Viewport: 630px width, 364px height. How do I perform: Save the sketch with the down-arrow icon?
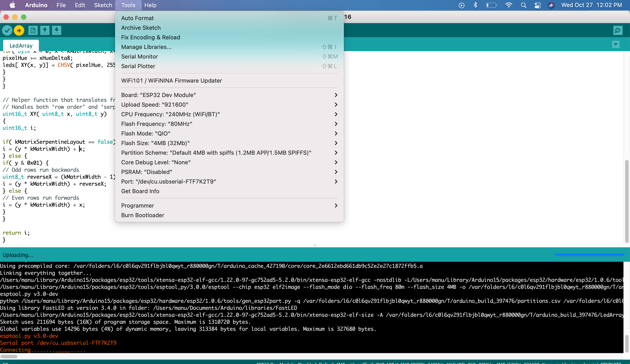pyautogui.click(x=57, y=30)
